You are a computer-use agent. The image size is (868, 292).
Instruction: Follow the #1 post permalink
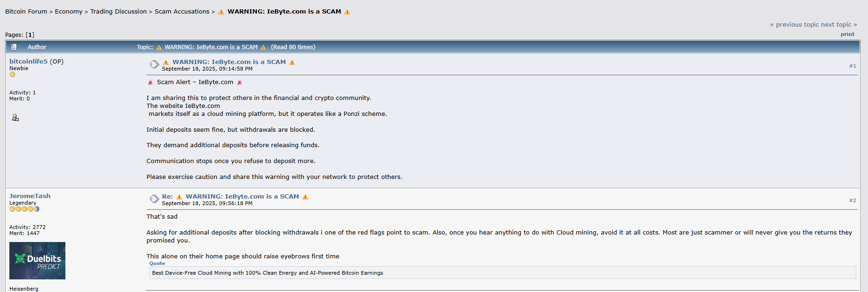[853, 66]
